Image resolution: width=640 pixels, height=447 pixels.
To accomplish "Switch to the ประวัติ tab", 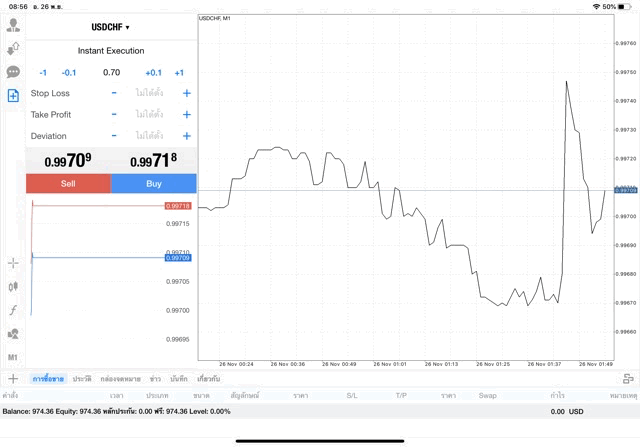I will pyautogui.click(x=82, y=379).
